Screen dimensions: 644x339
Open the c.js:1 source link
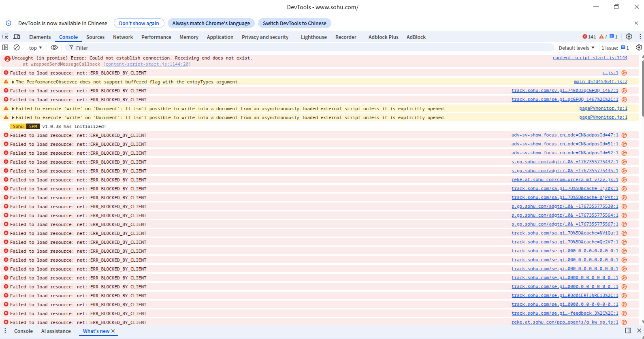(610, 73)
